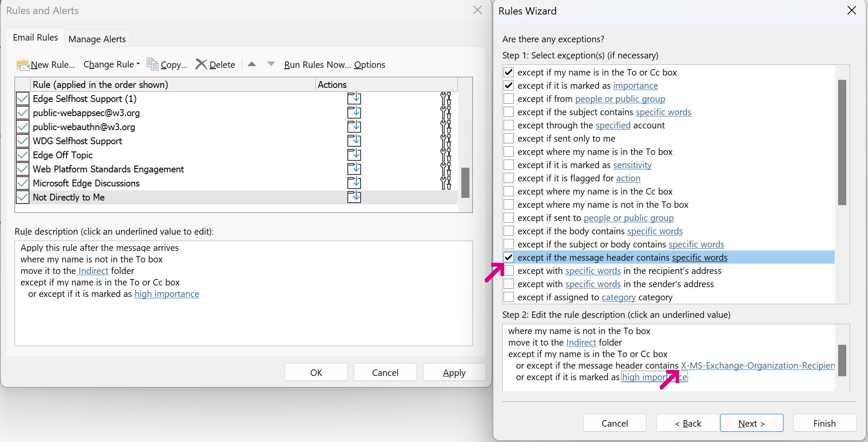Click the 'high importance' link in rule description
868x442 pixels.
(166, 294)
